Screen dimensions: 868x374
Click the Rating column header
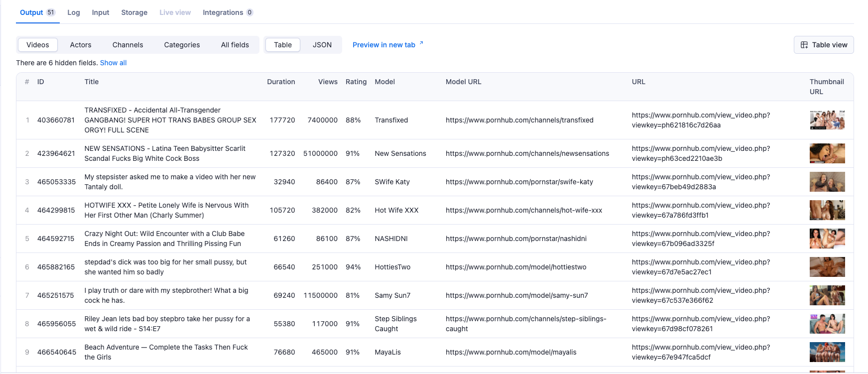pyautogui.click(x=356, y=82)
